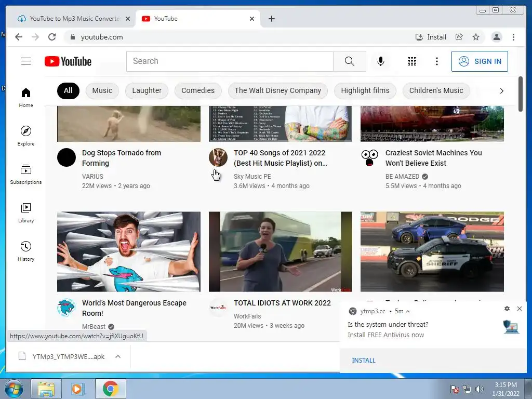This screenshot has width=532, height=399.
Task: Open Sky Music PE channel avatar
Action: click(218, 157)
